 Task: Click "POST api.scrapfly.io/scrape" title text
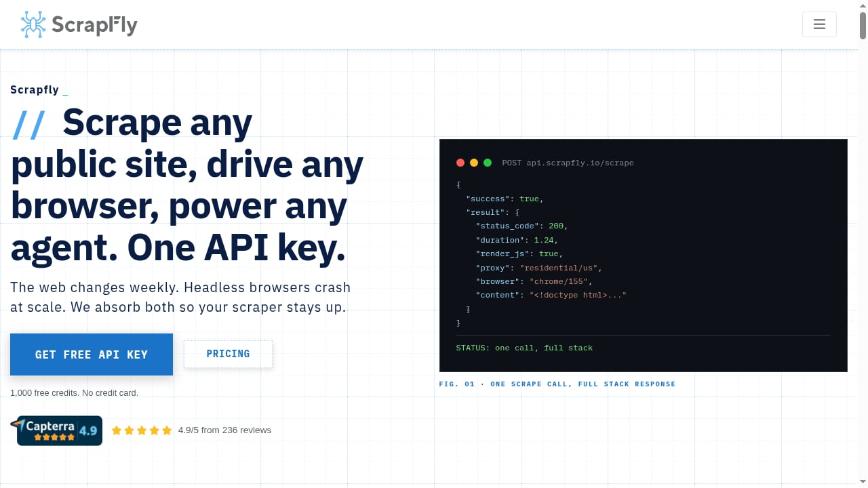[x=568, y=163]
